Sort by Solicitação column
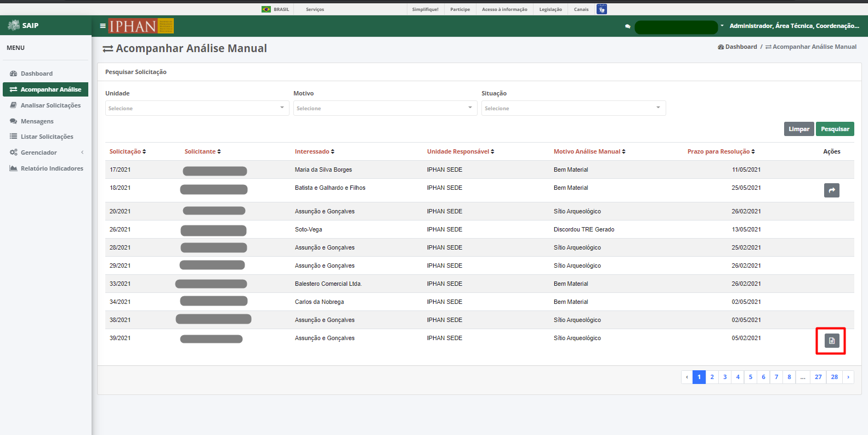The height and width of the screenshot is (435, 868). click(127, 151)
